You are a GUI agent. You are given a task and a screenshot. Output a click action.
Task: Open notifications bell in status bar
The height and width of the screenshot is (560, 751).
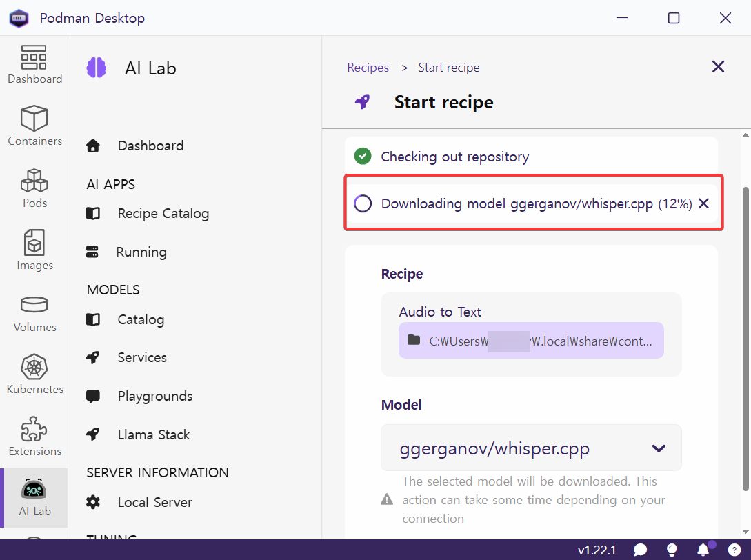703,550
